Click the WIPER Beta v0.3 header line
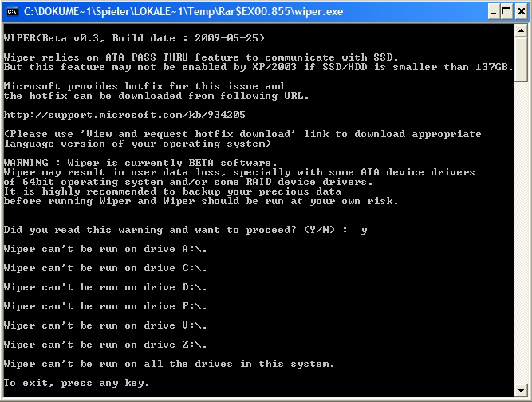The width and height of the screenshot is (532, 402). tap(134, 38)
